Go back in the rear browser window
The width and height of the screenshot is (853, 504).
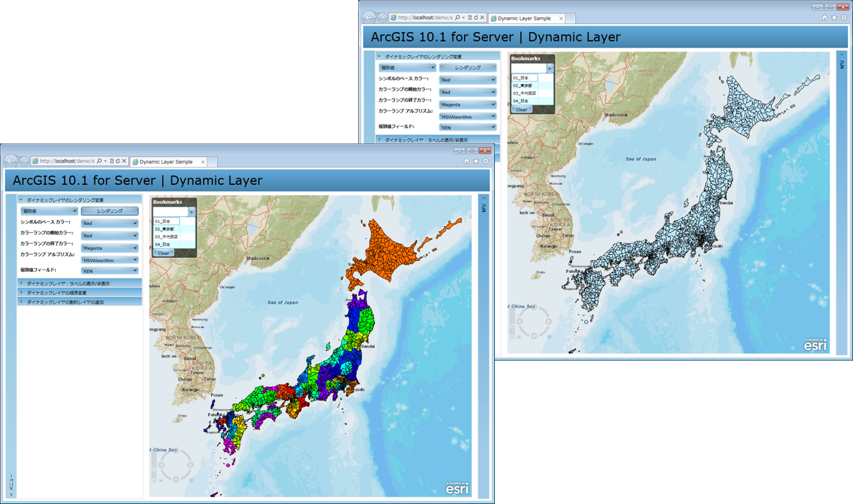(x=369, y=17)
